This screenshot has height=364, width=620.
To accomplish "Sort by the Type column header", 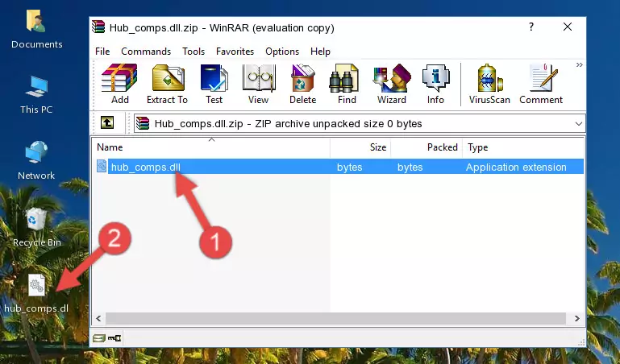I will click(x=522, y=147).
